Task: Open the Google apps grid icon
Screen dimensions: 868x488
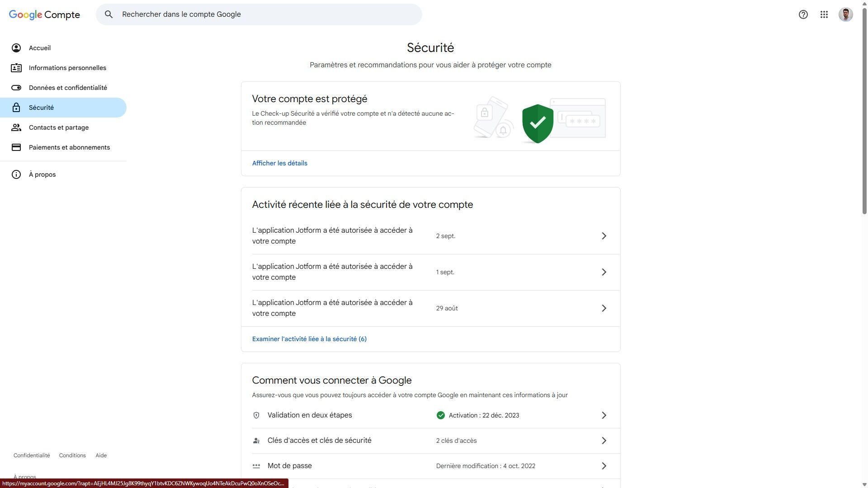Action: pos(824,14)
